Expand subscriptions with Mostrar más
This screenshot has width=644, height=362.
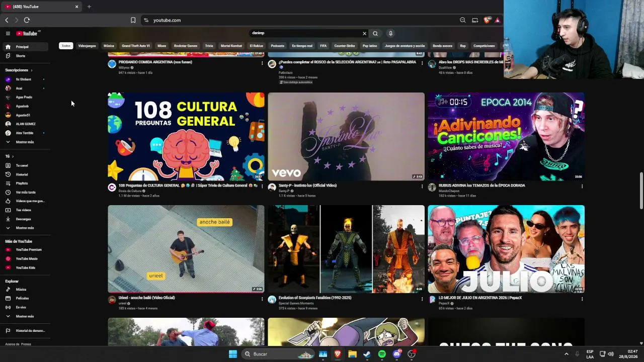click(25, 142)
